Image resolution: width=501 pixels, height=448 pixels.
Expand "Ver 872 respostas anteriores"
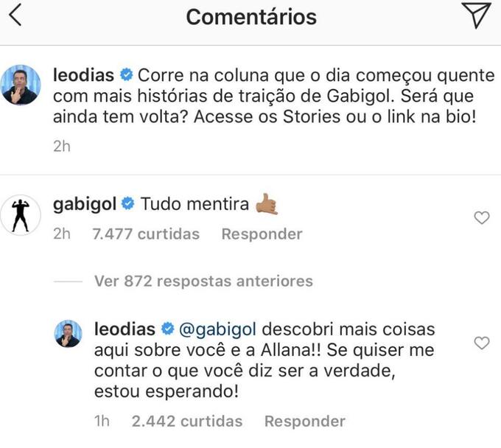[x=203, y=281]
